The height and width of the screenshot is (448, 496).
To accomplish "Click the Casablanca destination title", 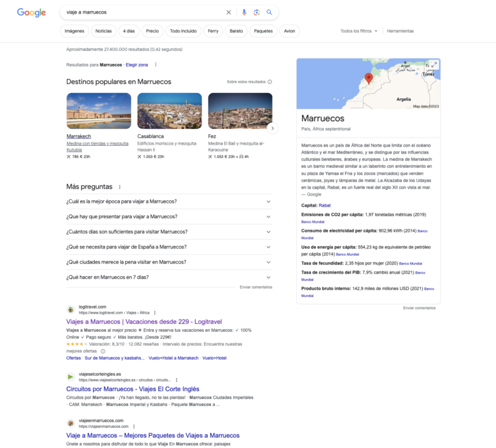I will coord(150,136).
